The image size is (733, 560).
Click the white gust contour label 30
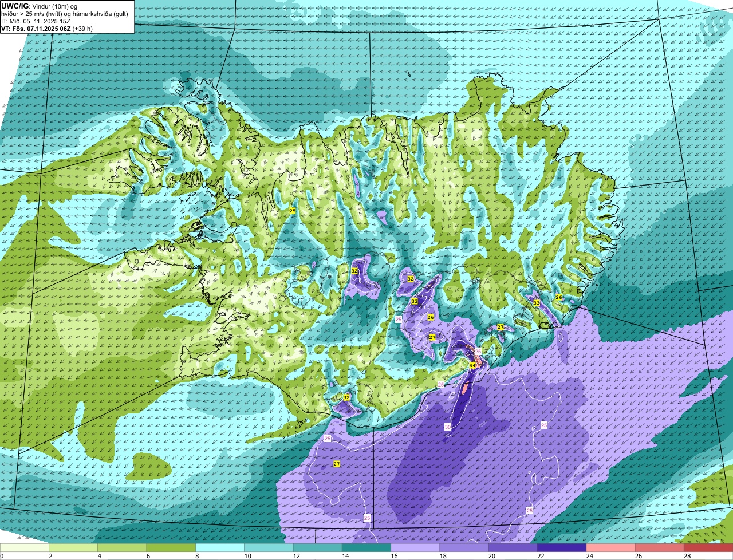(x=448, y=427)
